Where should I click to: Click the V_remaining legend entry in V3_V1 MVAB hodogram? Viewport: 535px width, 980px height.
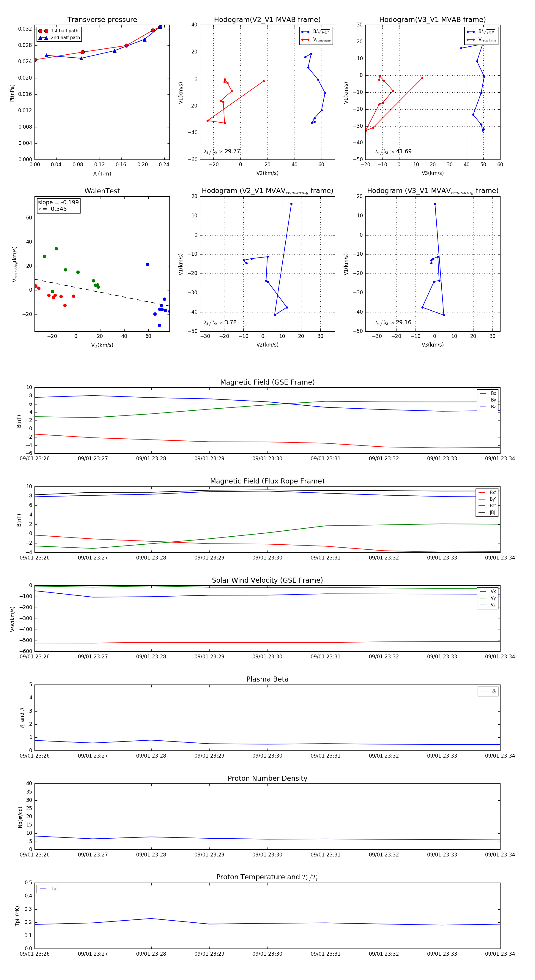point(481,39)
